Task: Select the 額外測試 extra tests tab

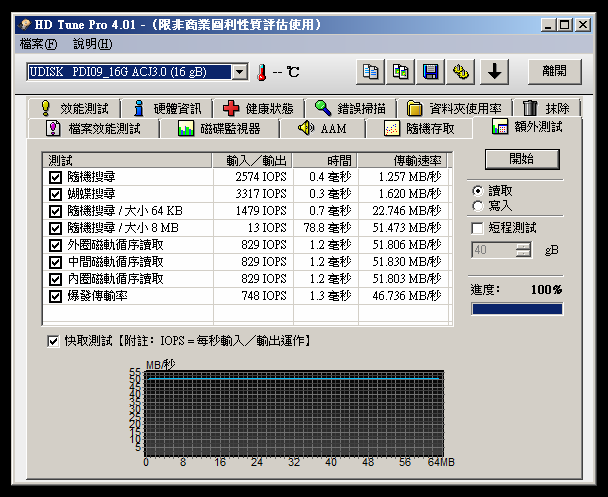Action: click(x=527, y=127)
